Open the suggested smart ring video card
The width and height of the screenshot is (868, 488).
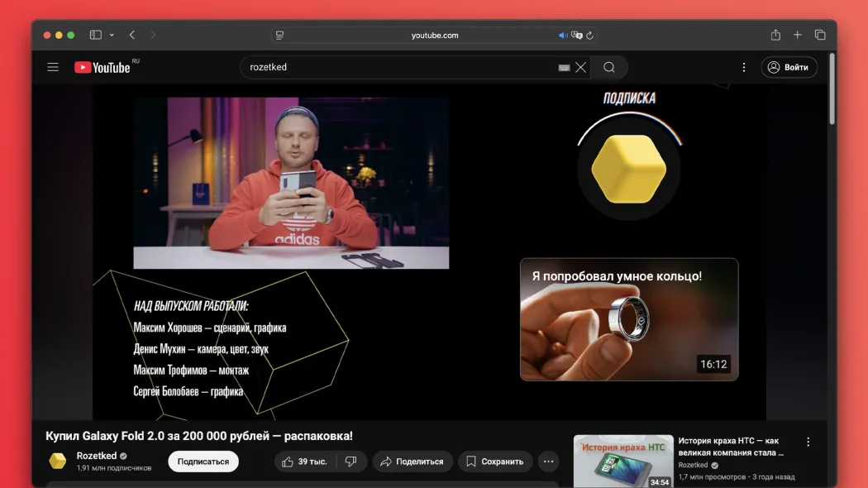point(629,319)
